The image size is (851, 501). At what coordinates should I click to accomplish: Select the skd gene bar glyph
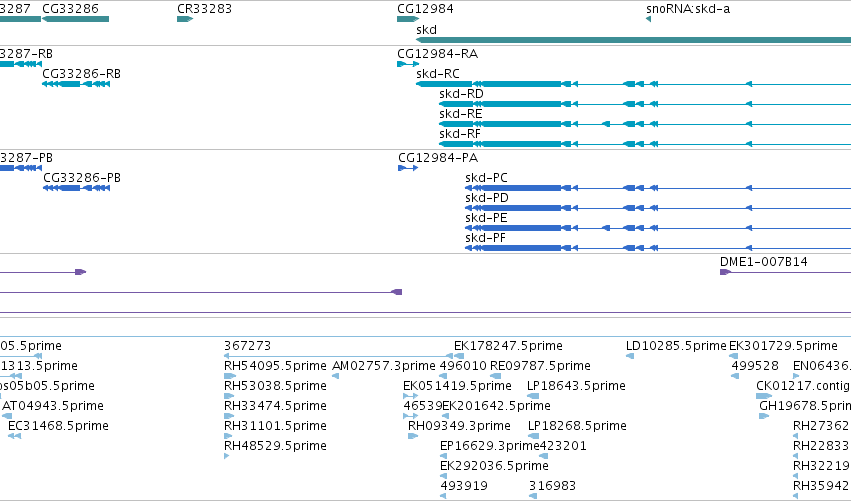(x=633, y=40)
